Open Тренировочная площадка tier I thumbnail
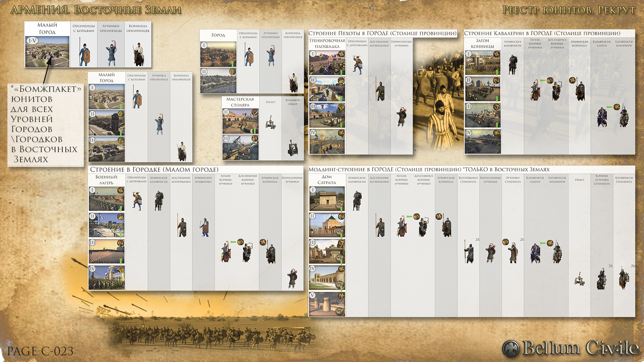644x362 pixels. [327, 63]
